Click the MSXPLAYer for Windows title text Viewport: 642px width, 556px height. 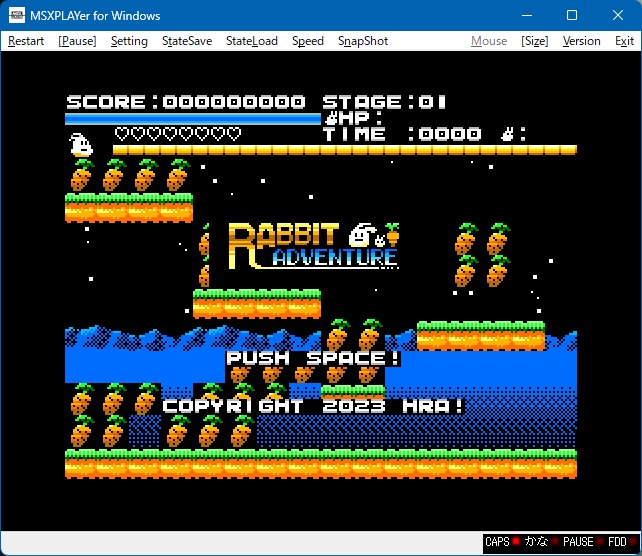95,16
